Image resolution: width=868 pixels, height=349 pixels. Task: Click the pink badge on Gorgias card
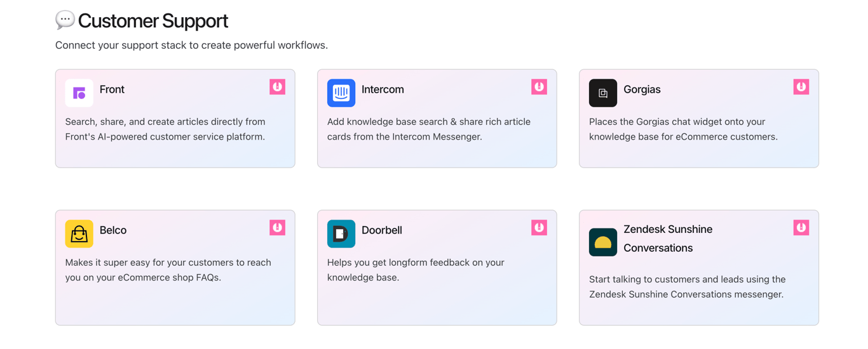pos(801,87)
